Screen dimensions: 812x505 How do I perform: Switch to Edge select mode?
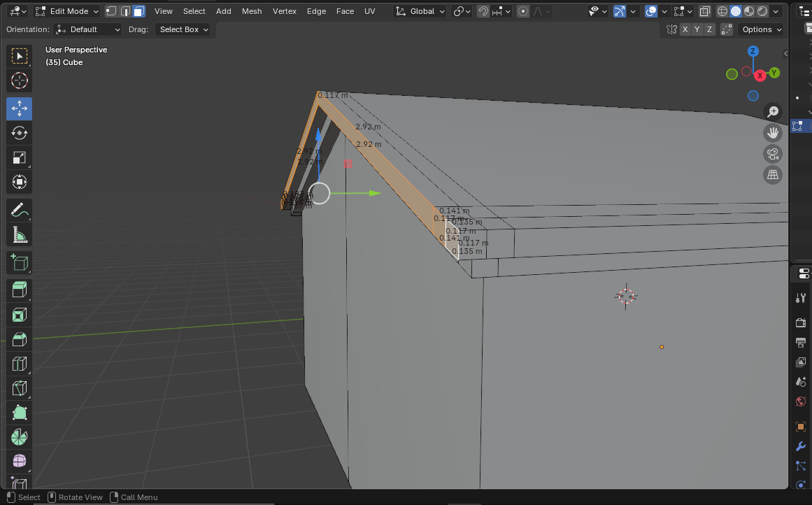pyautogui.click(x=124, y=11)
